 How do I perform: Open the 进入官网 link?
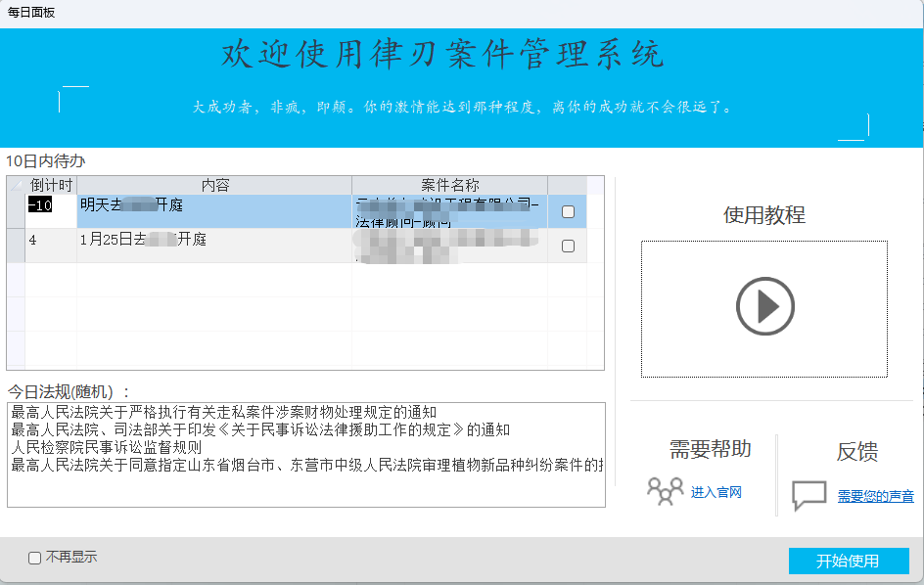click(x=716, y=492)
